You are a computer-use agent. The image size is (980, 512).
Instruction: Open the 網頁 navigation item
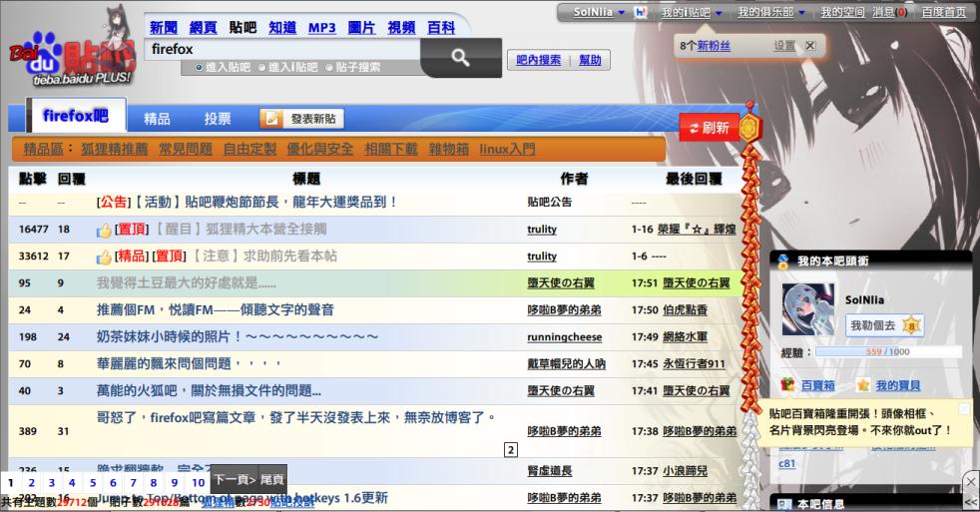click(204, 28)
